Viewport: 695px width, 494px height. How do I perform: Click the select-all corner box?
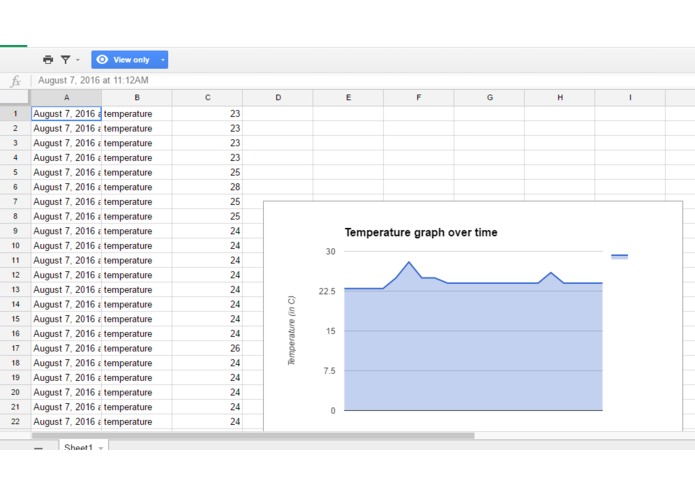[x=15, y=97]
